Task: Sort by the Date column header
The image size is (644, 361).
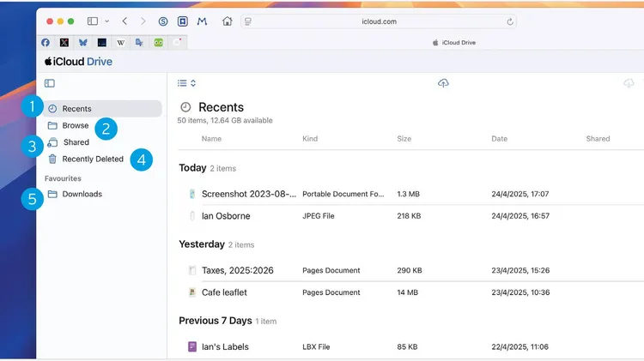Action: [x=500, y=139]
